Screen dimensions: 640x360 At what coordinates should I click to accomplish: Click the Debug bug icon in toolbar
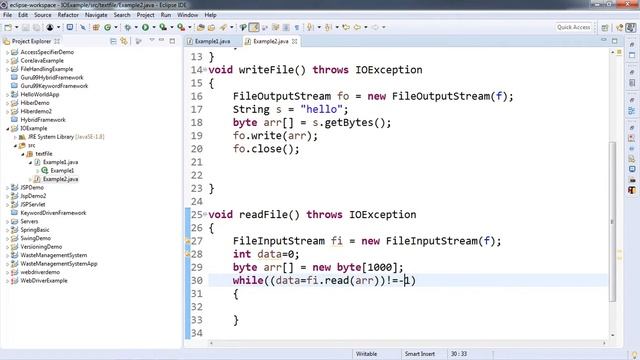coord(128,27)
